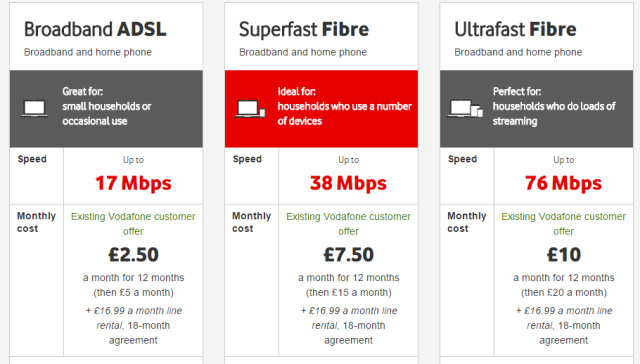Select the Superfast Fibre heading
640x364 pixels.
tap(304, 29)
